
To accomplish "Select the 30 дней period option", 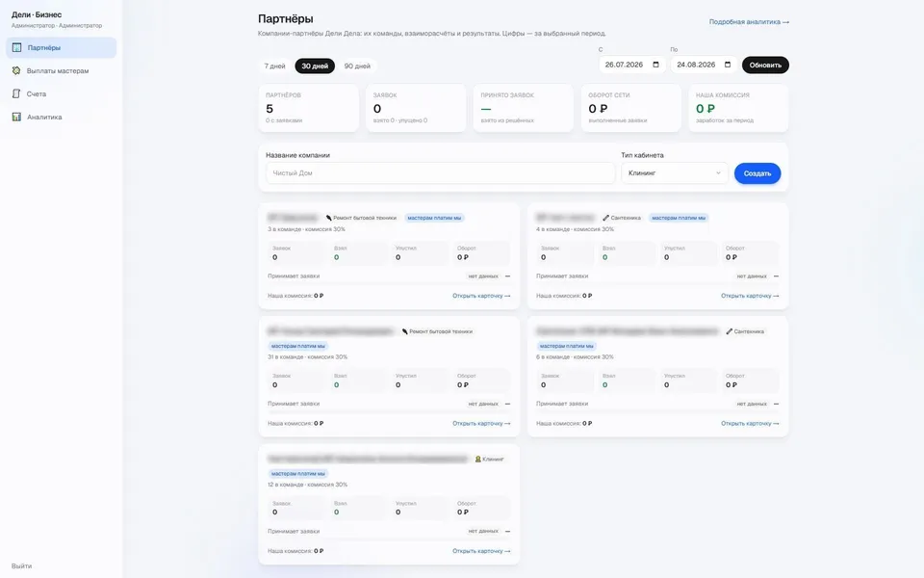I will [315, 66].
